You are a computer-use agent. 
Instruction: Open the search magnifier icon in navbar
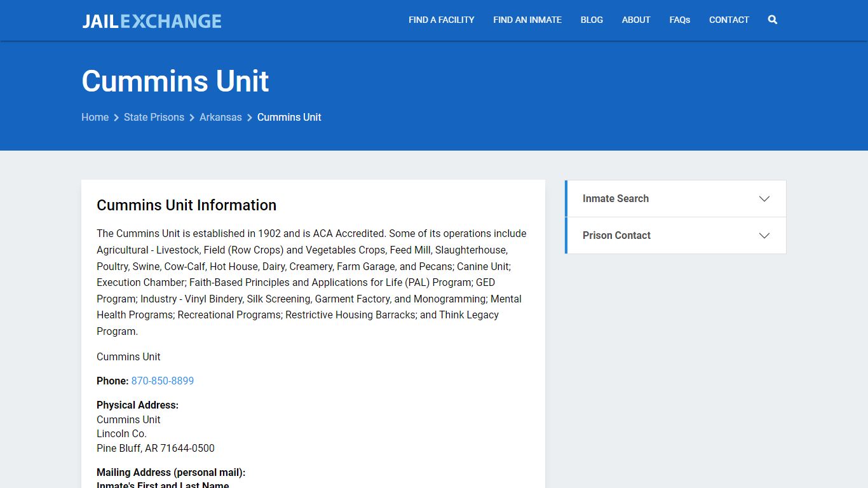[772, 20]
